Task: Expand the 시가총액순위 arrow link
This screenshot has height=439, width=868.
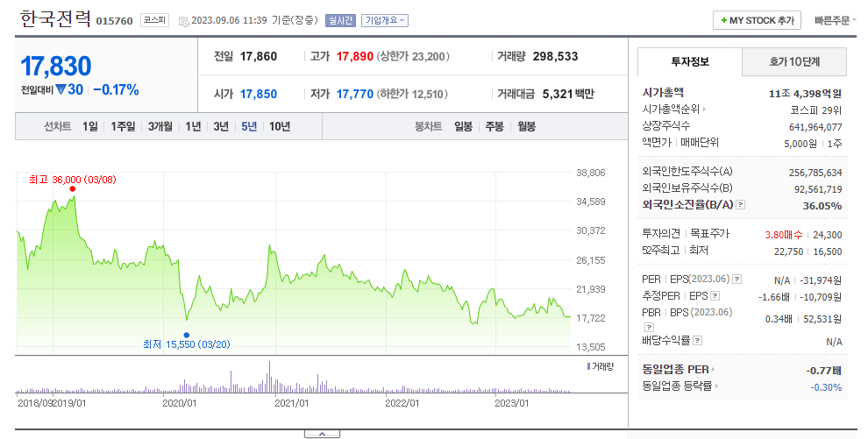Action: (704, 110)
